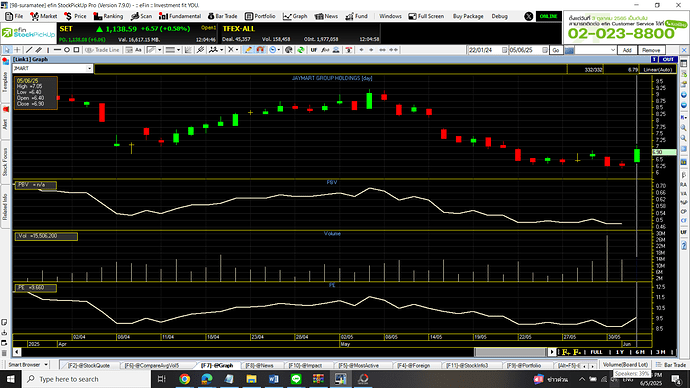Switch to the [F2]-@StockQuote tab
Screen dimensions: 690x388
click(89, 365)
